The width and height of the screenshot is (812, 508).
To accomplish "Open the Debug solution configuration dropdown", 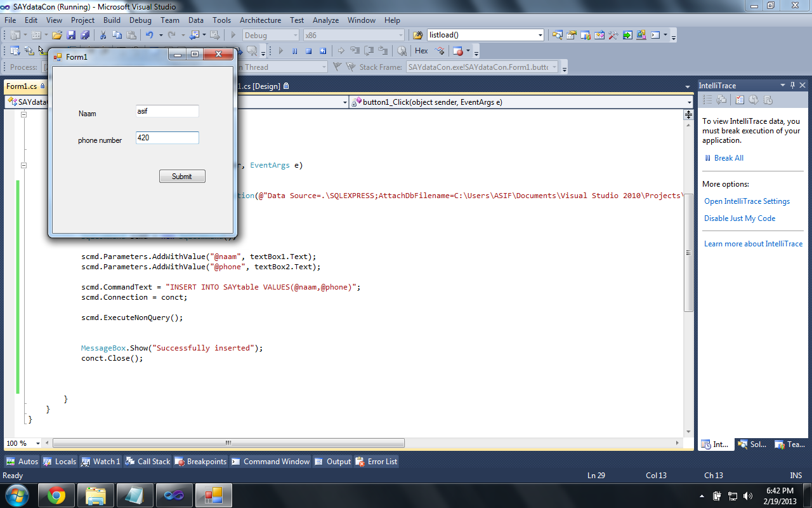I will 271,36.
